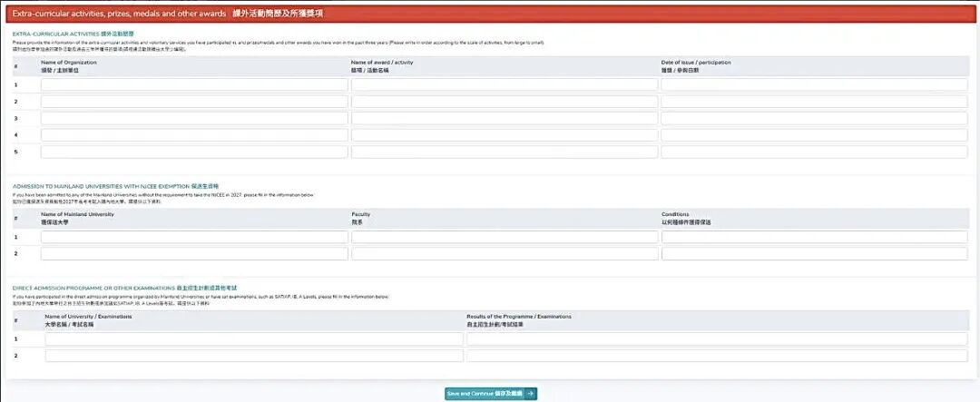Click Results of the Programme / Examinations column header
The width and height of the screenshot is (980, 402).
(519, 320)
